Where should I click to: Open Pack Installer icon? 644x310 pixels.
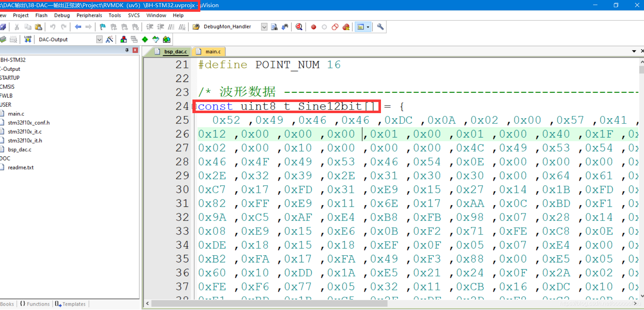167,39
